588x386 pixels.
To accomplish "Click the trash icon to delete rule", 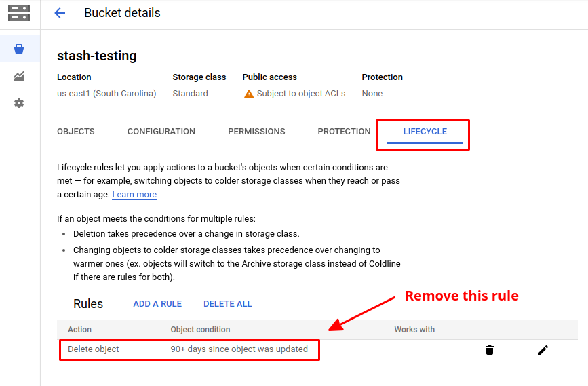I will (490, 350).
